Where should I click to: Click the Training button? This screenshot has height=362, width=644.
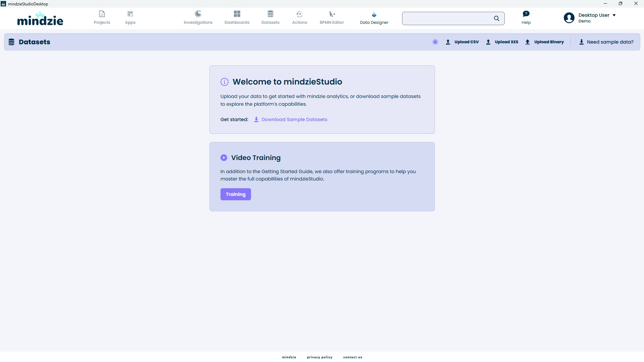236,194
